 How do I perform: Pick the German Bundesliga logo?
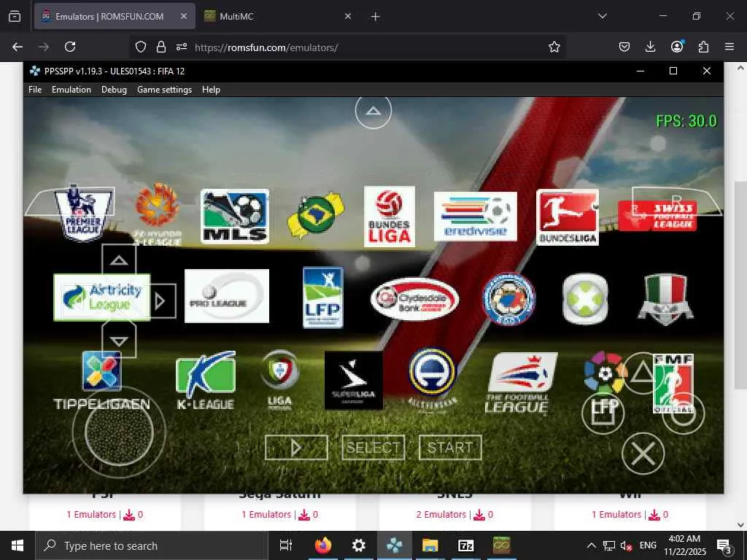[x=568, y=217]
